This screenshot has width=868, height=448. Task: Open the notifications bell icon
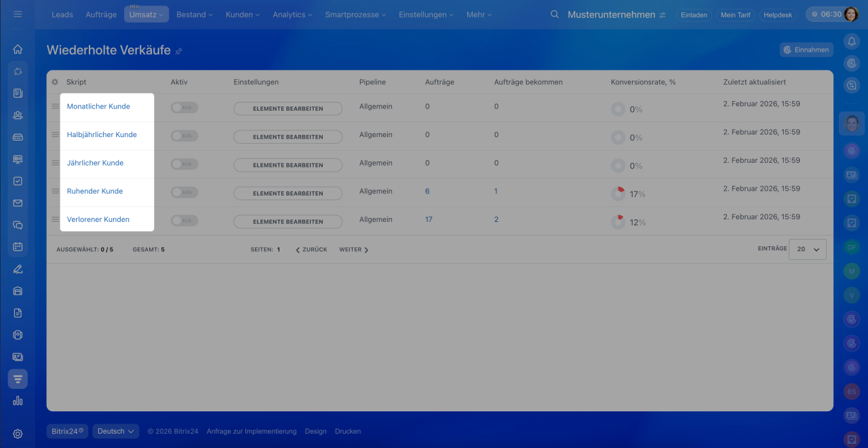852,41
